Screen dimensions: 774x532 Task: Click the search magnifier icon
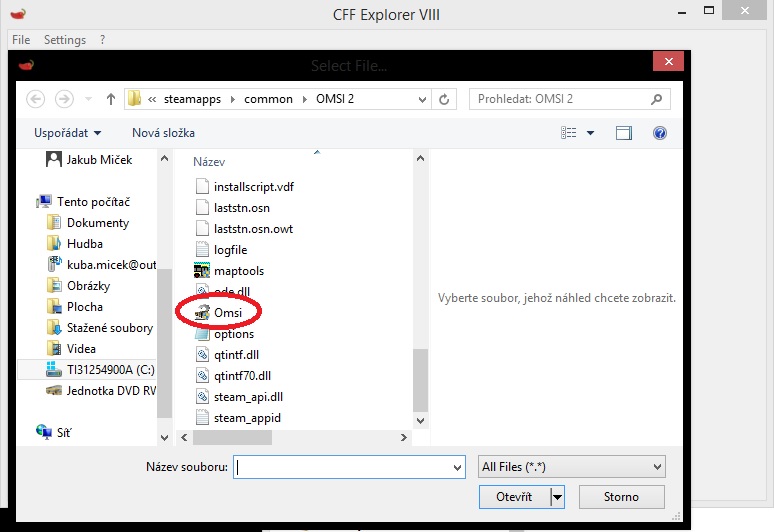[x=656, y=99]
